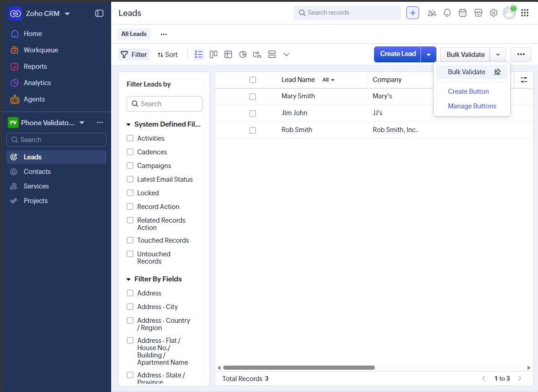Open the Workqueue sidebar icon
Image resolution: width=538 pixels, height=392 pixels.
click(15, 50)
